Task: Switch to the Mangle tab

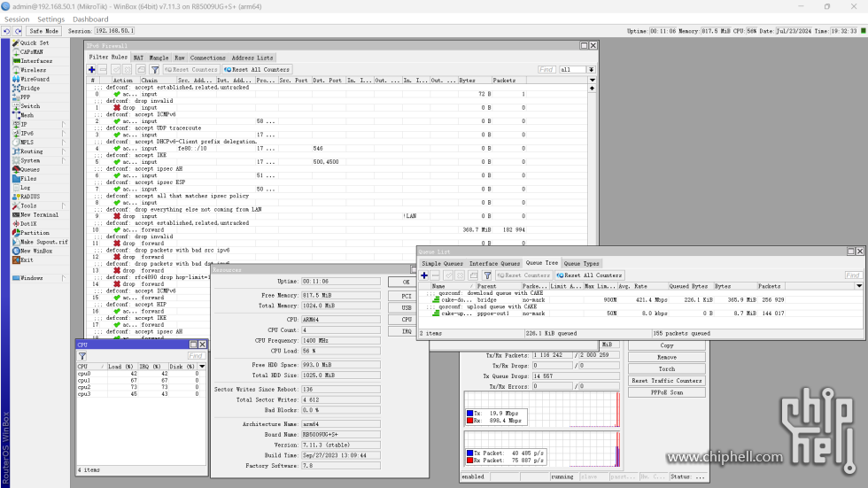Action: (x=159, y=58)
